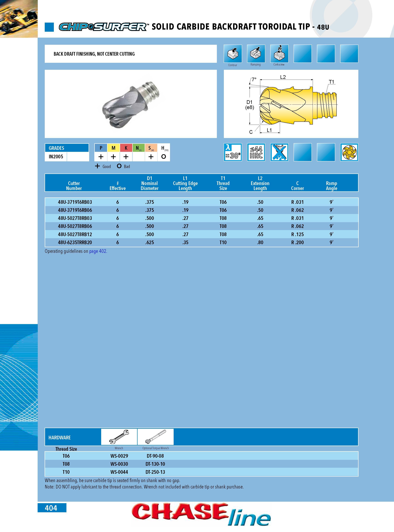Click the Ramping application icon
Screen dimensions: 394x532
(x=256, y=54)
